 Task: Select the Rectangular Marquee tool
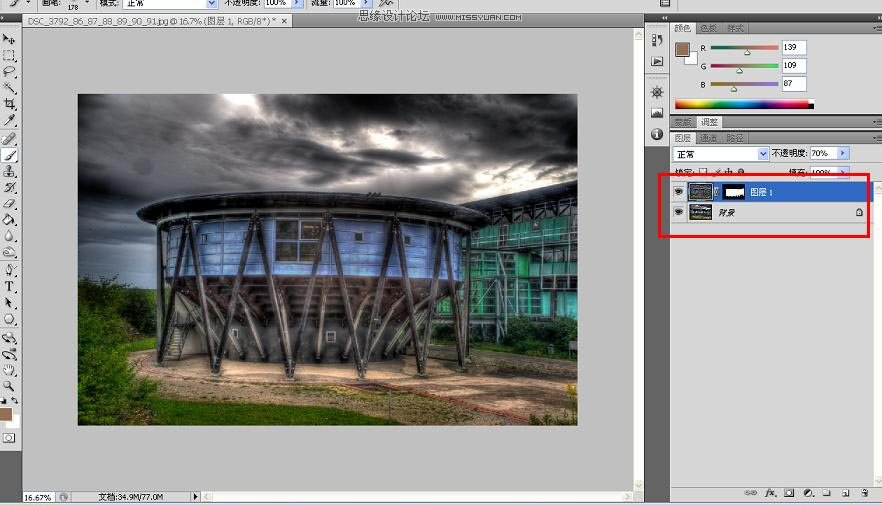point(9,56)
